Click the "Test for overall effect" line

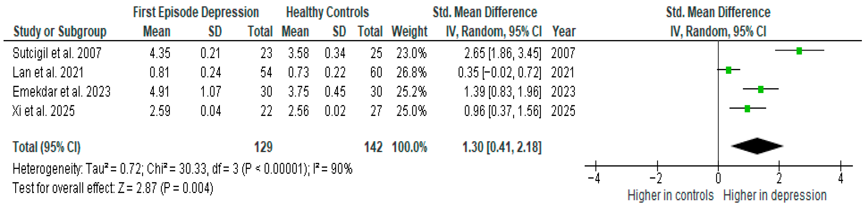113,188
